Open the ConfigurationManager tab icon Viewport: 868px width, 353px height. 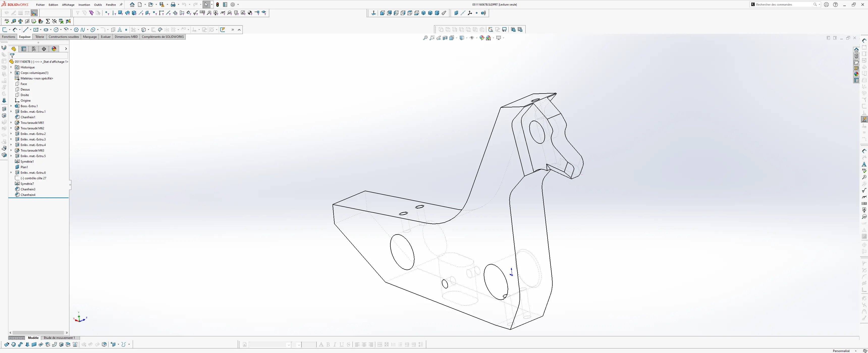(34, 49)
